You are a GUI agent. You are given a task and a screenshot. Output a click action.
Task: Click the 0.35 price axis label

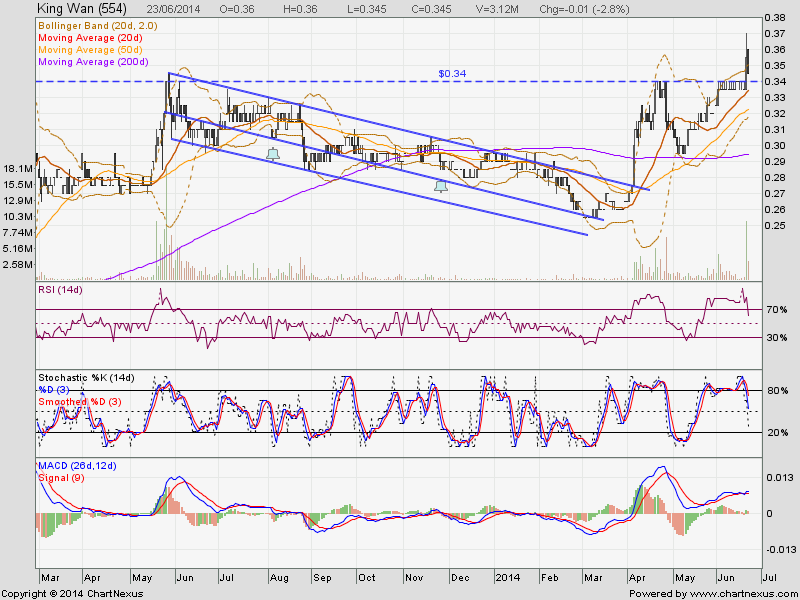point(774,66)
